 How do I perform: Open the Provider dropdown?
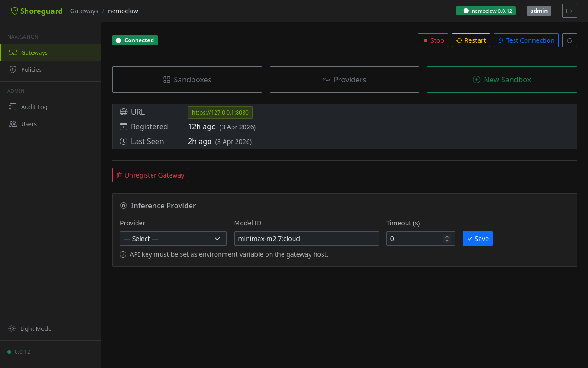pyautogui.click(x=173, y=239)
